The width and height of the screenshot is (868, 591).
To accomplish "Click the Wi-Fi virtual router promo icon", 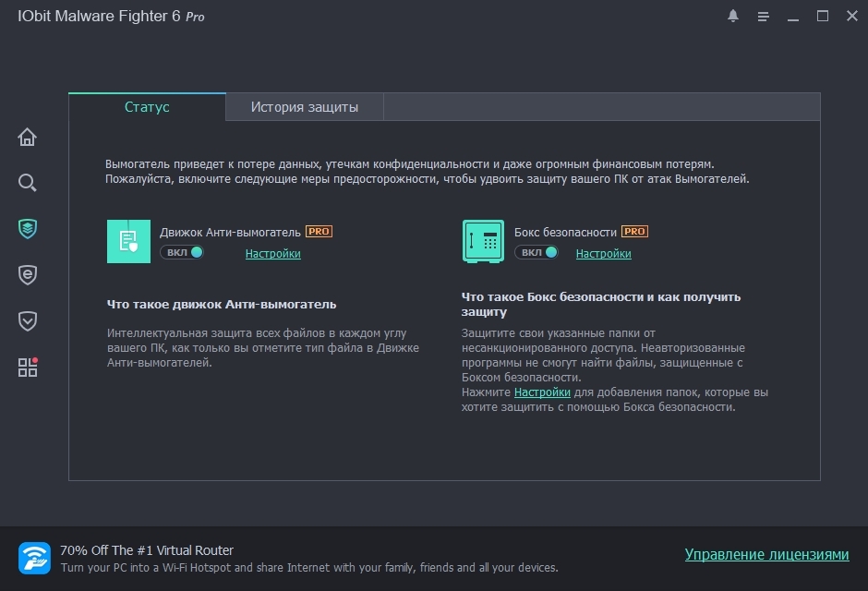I will tap(34, 558).
